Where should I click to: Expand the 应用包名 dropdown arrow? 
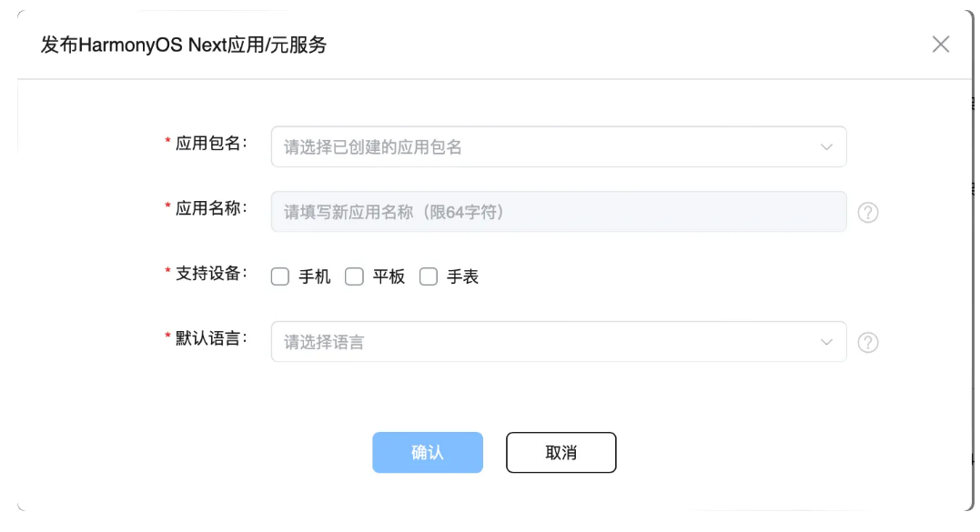point(826,147)
